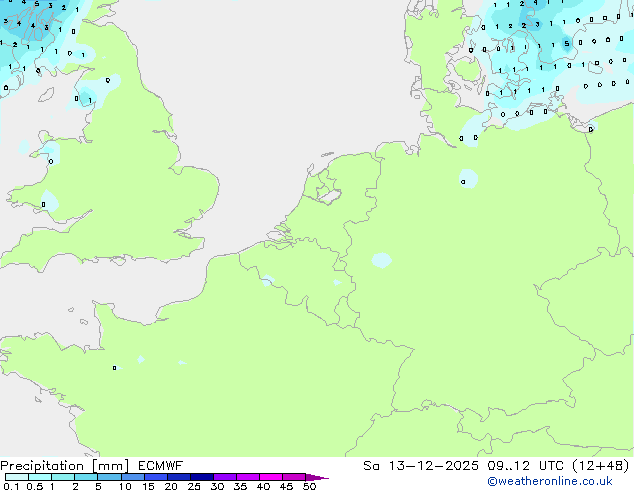Viewport: 634px width, 490px height.
Task: Click the 'ECMWF' model label
Action: click(x=161, y=466)
